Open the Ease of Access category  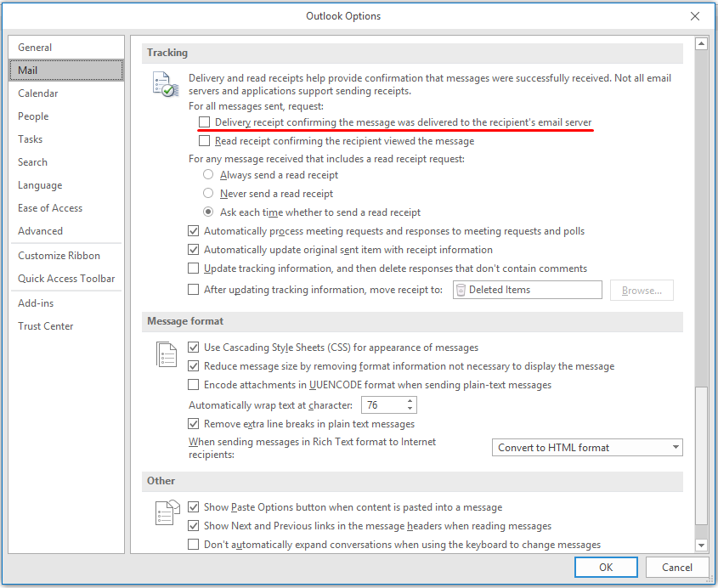(x=66, y=208)
